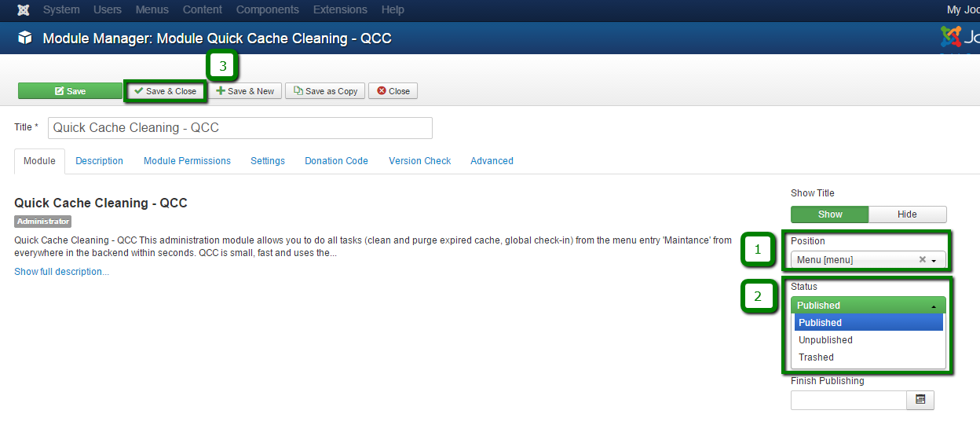Click Save as Copy button
This screenshot has width=980, height=425.
(325, 91)
